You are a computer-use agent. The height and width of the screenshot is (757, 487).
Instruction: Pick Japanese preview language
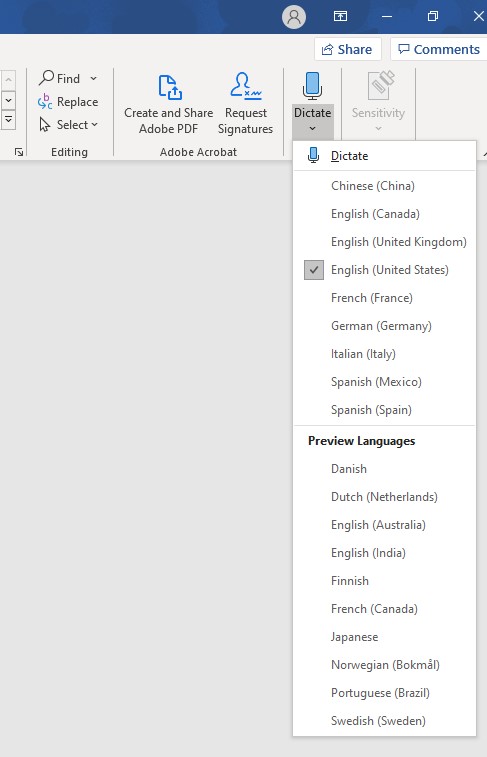coord(384,637)
